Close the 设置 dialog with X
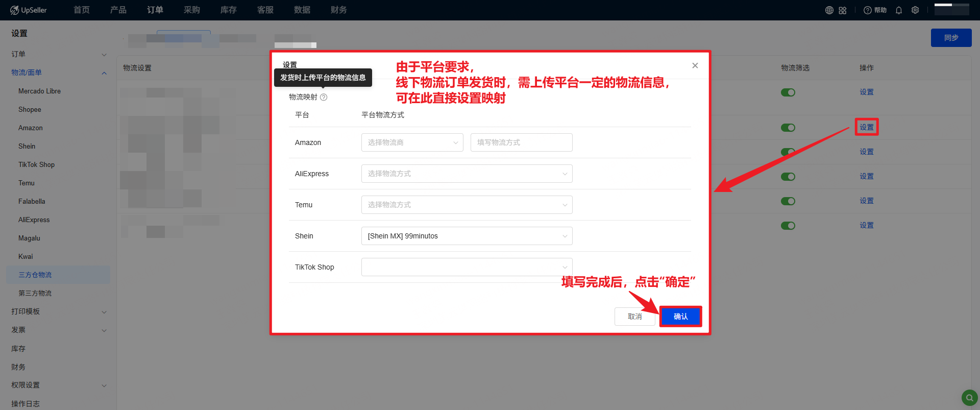Screen dimensions: 980x410 [695, 65]
